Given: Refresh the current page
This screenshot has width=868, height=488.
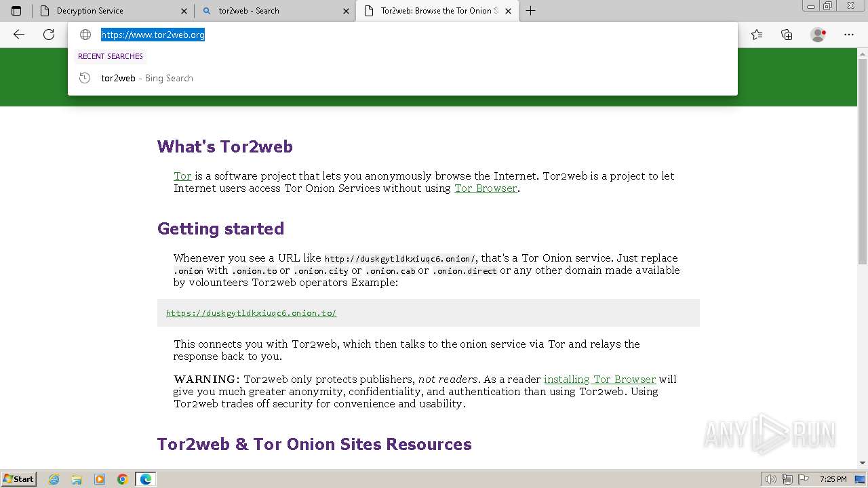Looking at the screenshot, I should click(x=49, y=35).
